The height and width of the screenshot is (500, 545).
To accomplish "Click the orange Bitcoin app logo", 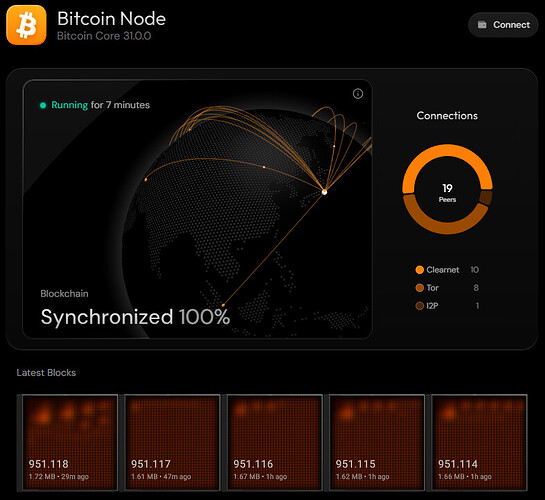I will click(26, 25).
